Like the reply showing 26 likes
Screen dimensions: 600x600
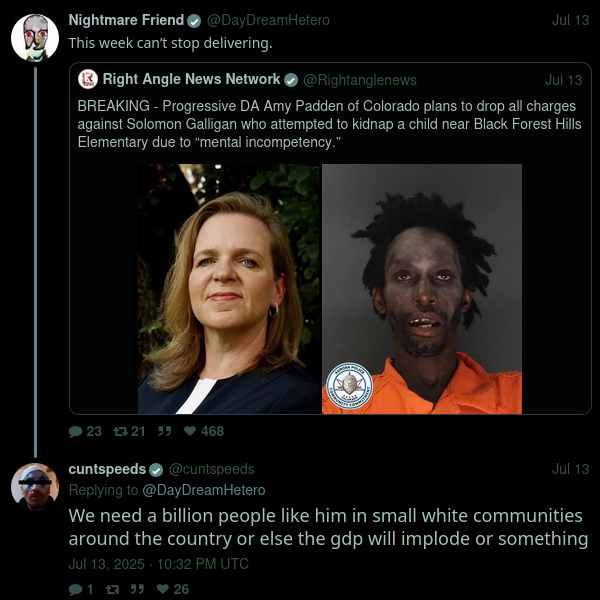click(x=163, y=589)
